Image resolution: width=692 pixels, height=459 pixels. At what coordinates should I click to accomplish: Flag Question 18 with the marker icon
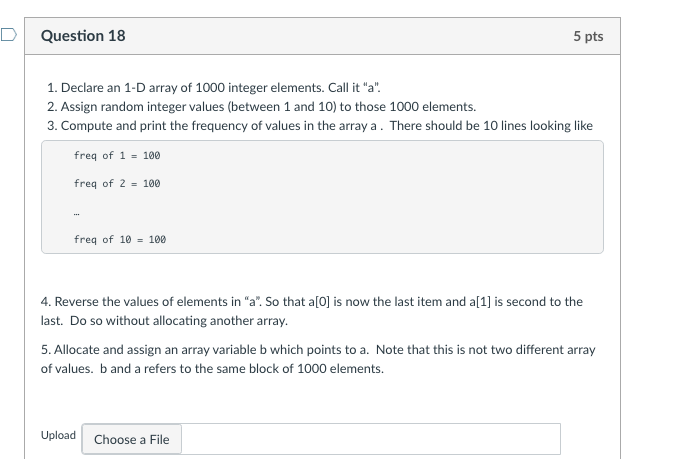point(8,34)
